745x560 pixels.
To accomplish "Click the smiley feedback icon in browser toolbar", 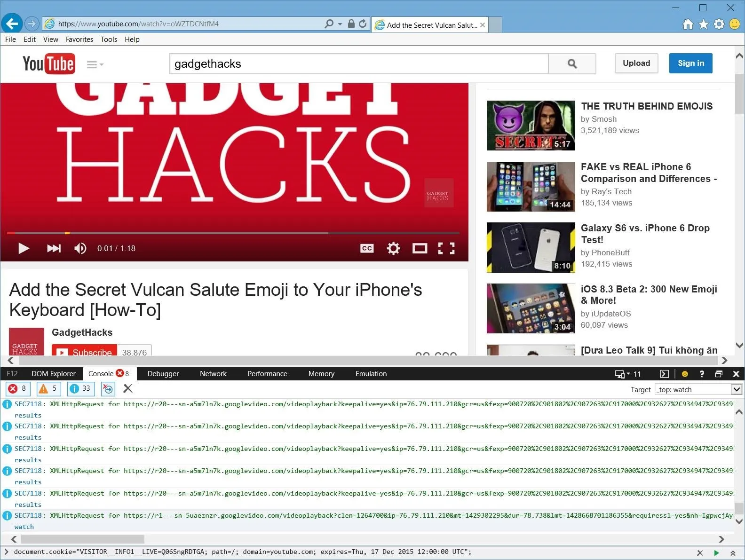I will (x=735, y=24).
